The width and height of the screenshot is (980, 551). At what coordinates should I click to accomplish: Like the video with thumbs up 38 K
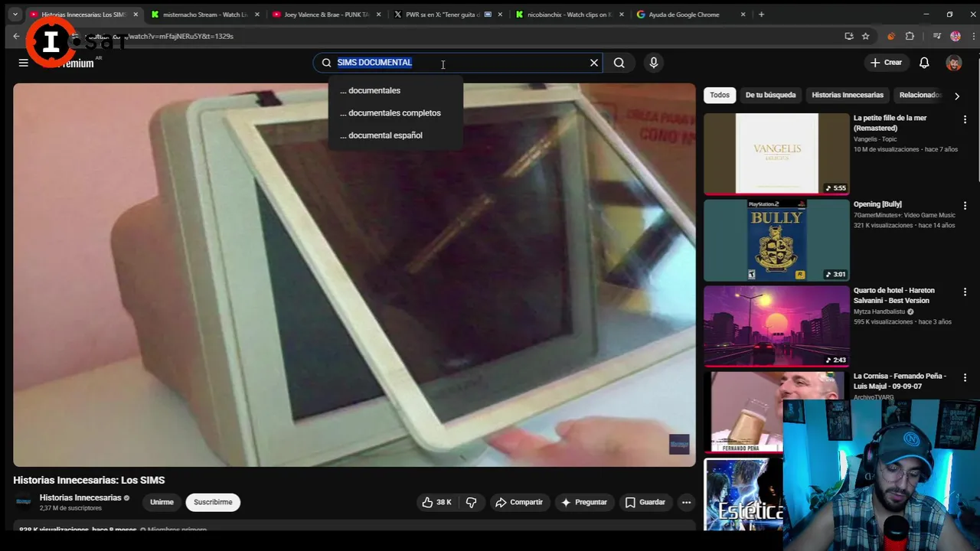click(x=437, y=502)
